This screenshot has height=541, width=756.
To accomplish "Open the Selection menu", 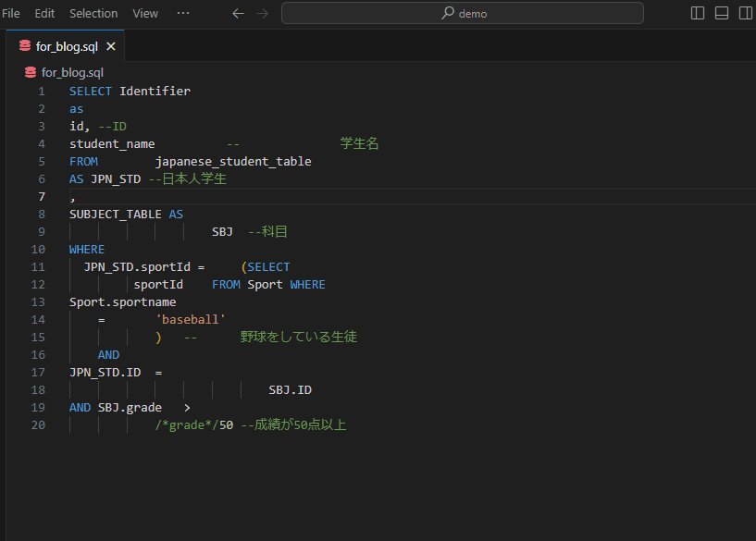I will [x=93, y=14].
